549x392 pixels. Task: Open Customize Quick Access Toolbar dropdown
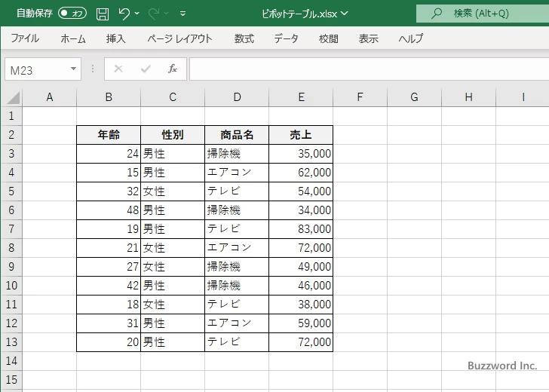pos(183,14)
